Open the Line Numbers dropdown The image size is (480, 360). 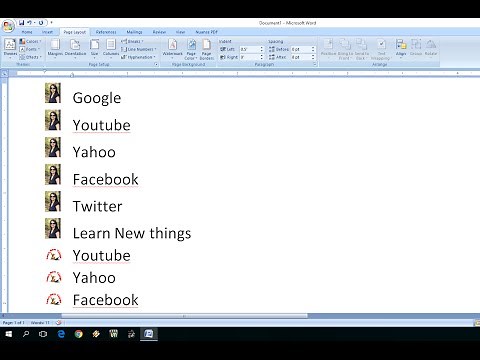coord(138,49)
